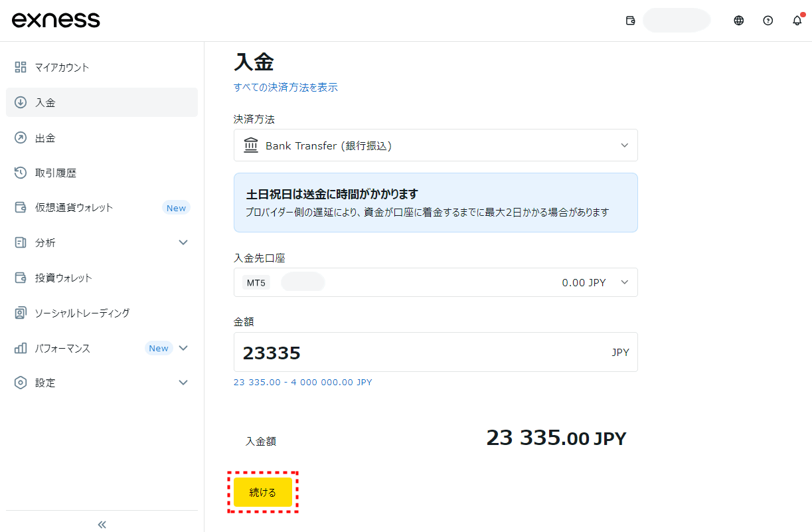Open ソーシャルトレーディング menu entry
The width and height of the screenshot is (812, 532).
click(x=102, y=313)
